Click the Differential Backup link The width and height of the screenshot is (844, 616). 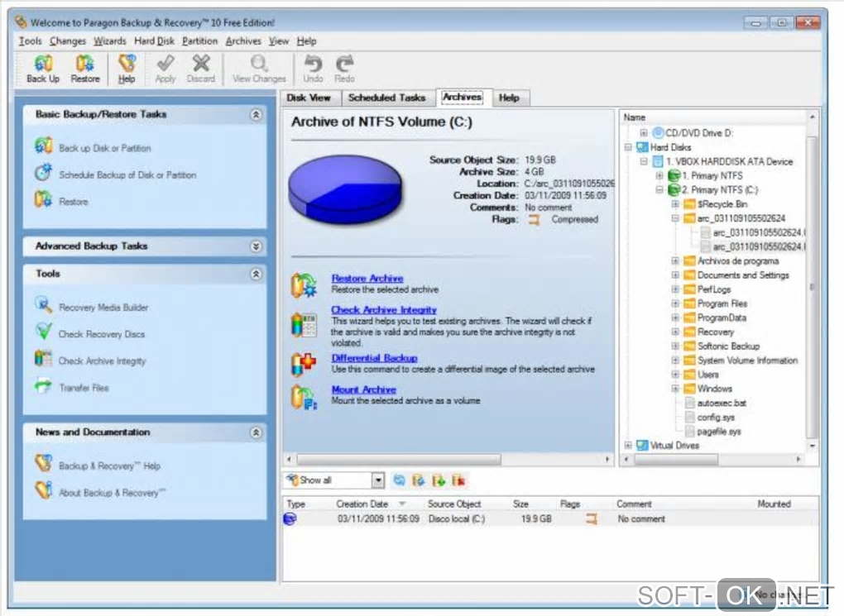(x=374, y=358)
